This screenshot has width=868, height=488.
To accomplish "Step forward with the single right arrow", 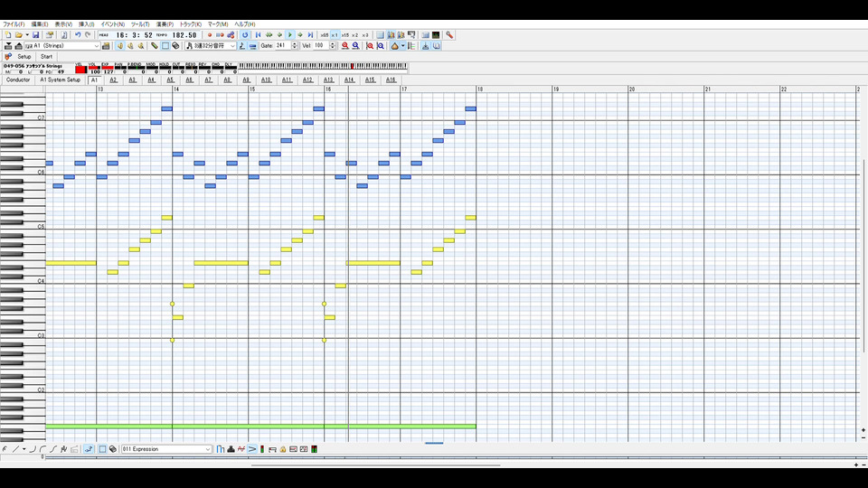I will [300, 35].
